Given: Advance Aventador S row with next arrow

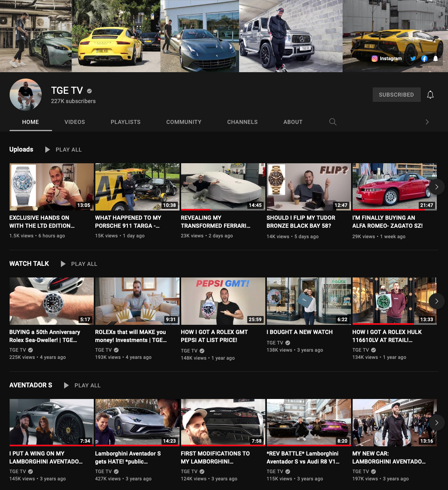Looking at the screenshot, I should 437,423.
